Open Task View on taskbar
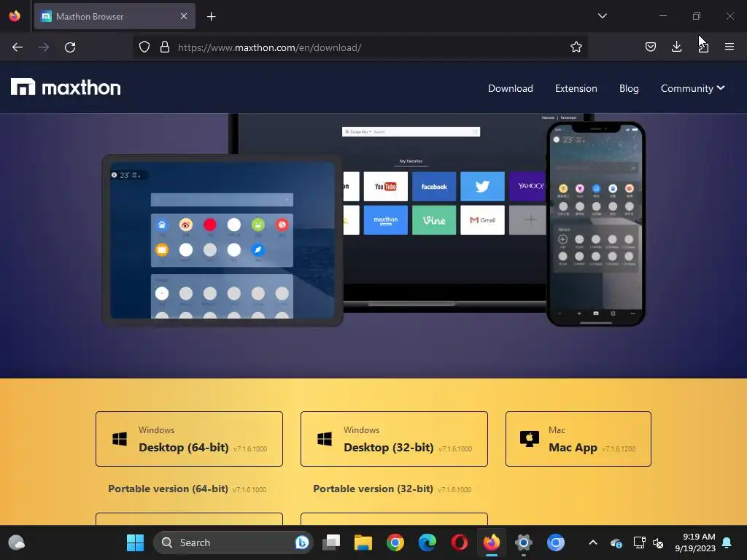This screenshot has width=747, height=560. [331, 542]
